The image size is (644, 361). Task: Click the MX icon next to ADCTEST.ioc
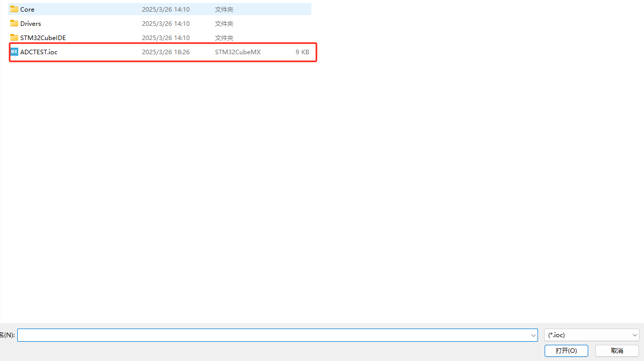tap(14, 52)
